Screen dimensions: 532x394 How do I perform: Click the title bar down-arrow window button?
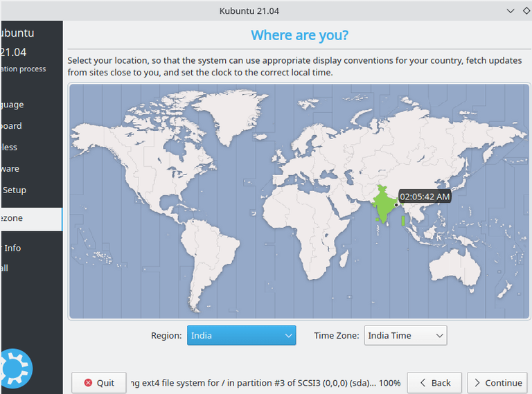tap(511, 11)
